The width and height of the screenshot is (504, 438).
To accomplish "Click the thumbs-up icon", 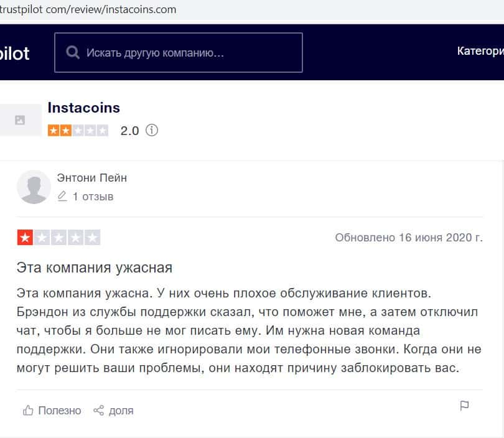I will 28,410.
